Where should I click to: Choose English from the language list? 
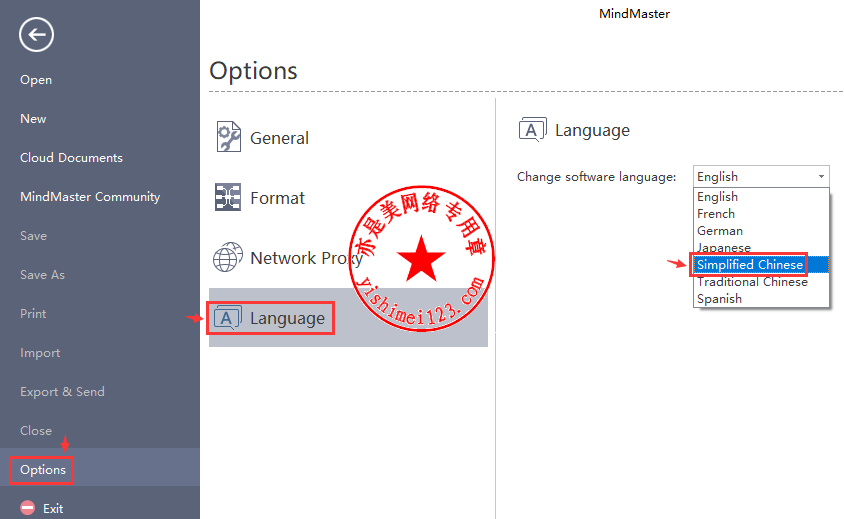(x=761, y=197)
